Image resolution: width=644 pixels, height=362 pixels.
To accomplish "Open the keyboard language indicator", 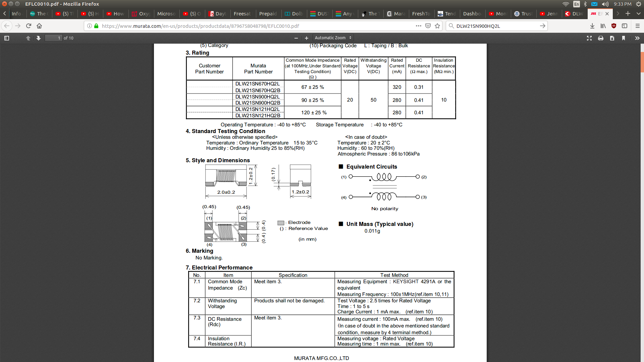I will (576, 4).
